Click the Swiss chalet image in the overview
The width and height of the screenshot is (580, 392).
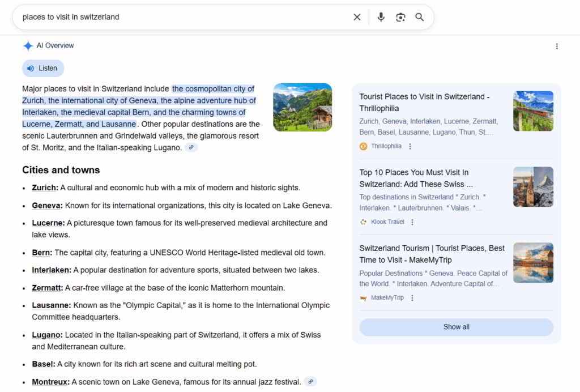(x=302, y=107)
